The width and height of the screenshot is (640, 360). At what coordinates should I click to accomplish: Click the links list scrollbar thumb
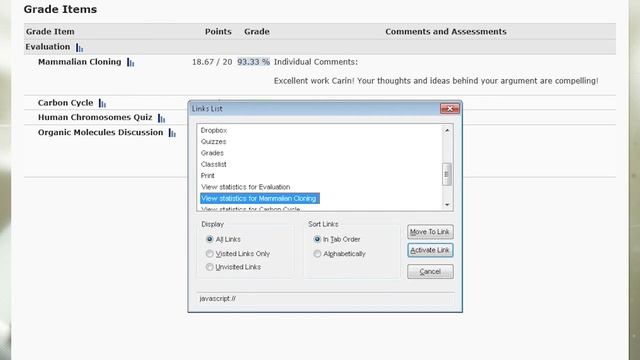pyautogui.click(x=447, y=174)
